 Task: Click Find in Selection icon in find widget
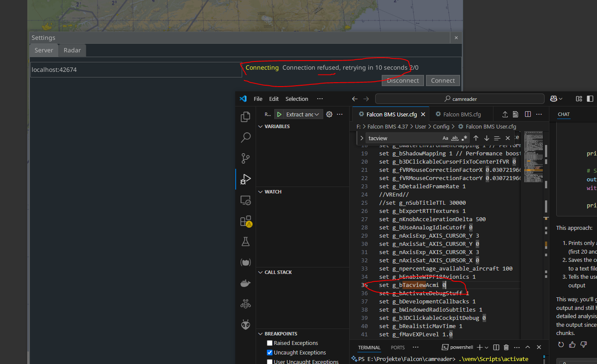pyautogui.click(x=497, y=138)
